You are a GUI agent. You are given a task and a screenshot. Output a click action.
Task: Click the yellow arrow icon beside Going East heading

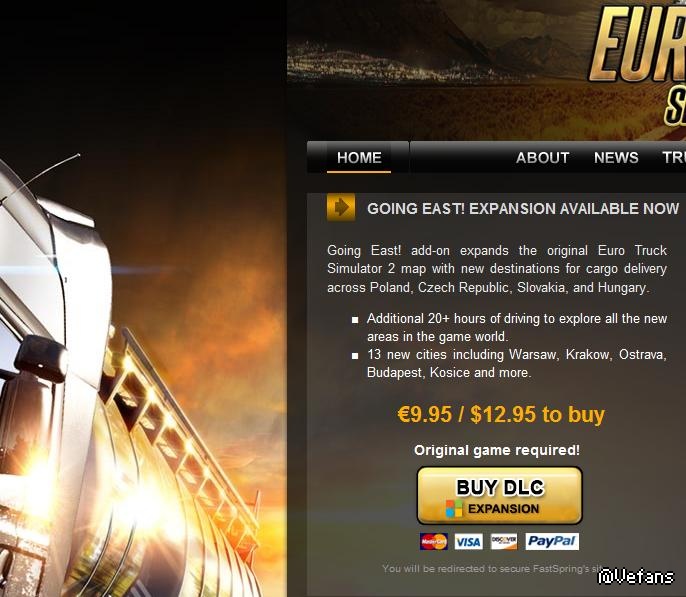click(x=341, y=207)
